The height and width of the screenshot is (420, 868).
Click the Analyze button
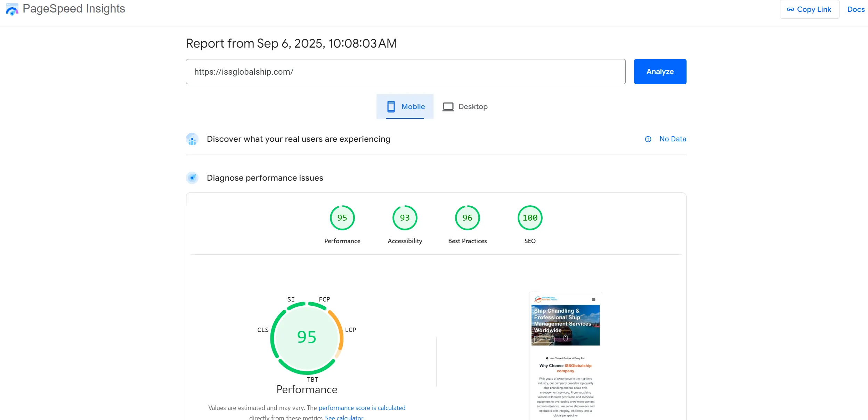[x=660, y=72]
